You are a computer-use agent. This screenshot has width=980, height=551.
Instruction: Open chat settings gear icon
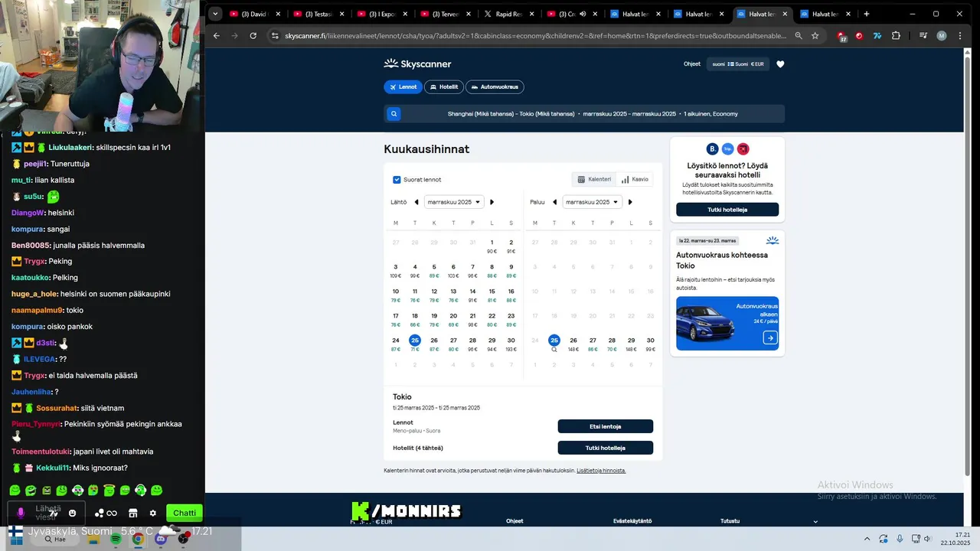pyautogui.click(x=152, y=513)
